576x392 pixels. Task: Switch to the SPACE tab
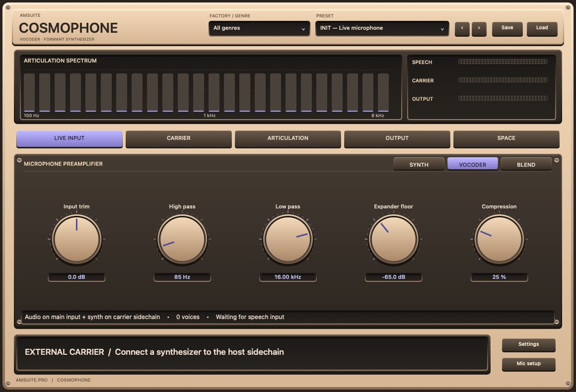pos(506,138)
